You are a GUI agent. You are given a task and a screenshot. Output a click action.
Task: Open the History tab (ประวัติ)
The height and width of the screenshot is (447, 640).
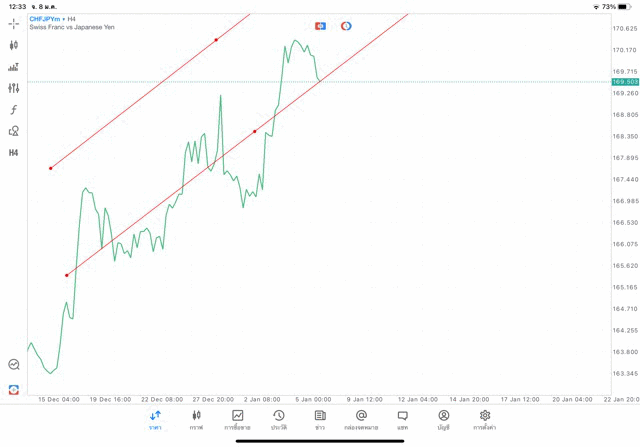tap(279, 419)
